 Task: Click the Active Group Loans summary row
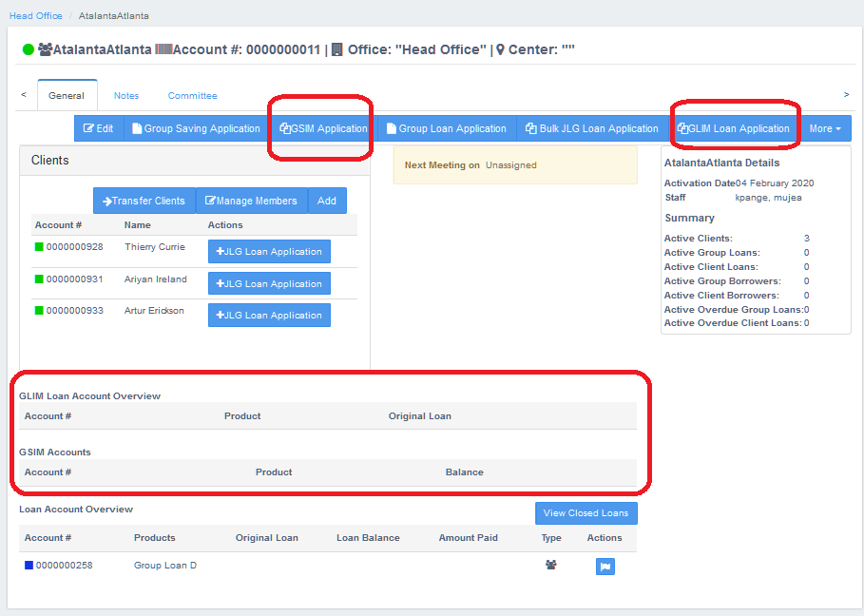[737, 252]
